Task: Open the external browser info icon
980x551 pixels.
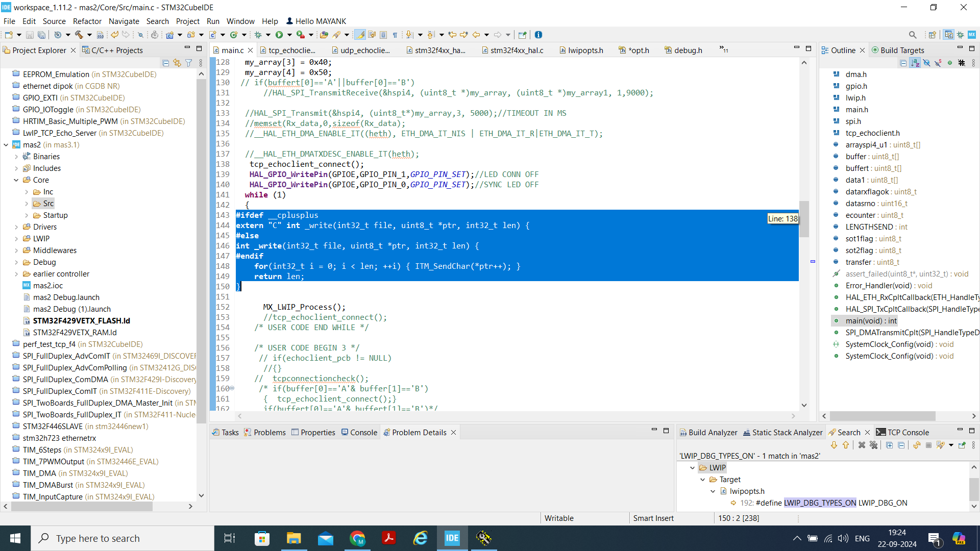Action: [x=539, y=35]
